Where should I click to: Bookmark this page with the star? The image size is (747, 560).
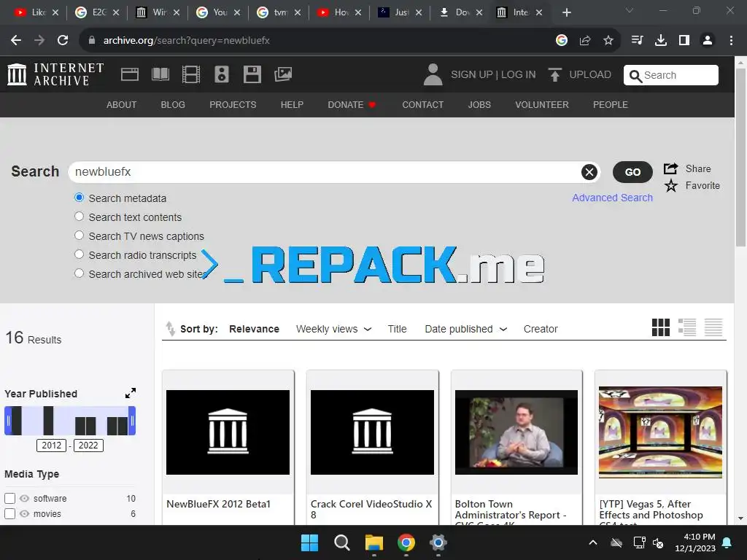pyautogui.click(x=608, y=41)
